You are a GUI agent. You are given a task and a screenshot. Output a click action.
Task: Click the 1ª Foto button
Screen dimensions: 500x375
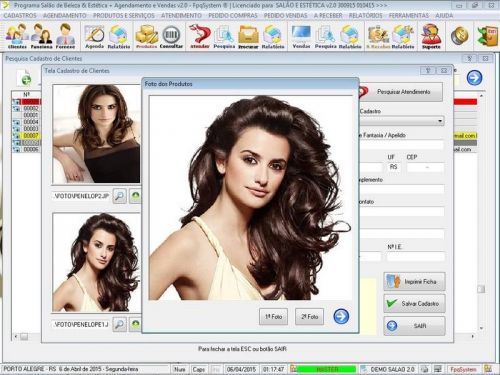(273, 316)
